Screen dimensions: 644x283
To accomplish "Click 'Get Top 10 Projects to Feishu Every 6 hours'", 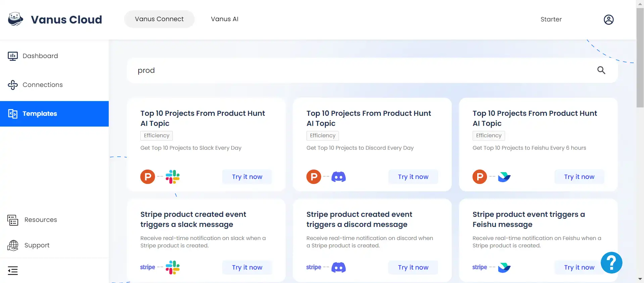I will tap(529, 148).
